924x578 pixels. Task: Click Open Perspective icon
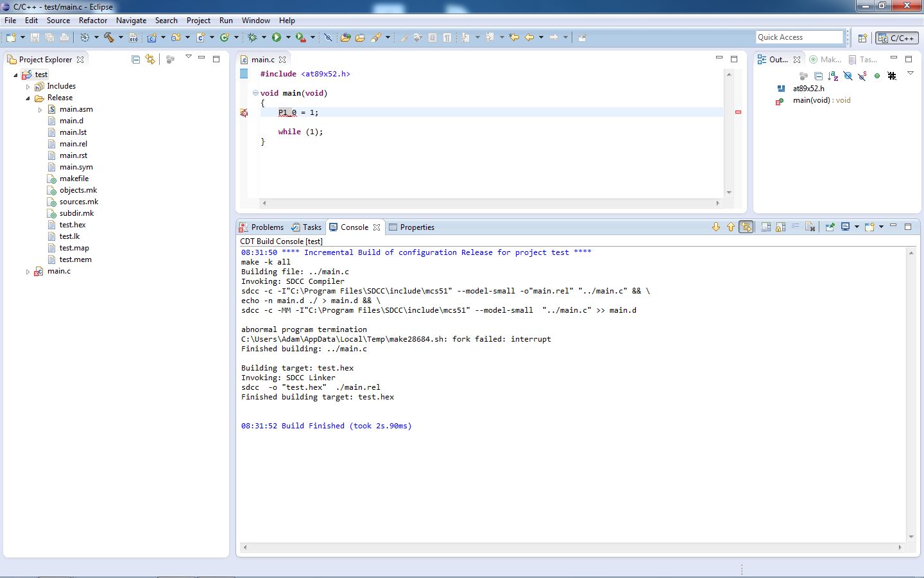point(862,38)
